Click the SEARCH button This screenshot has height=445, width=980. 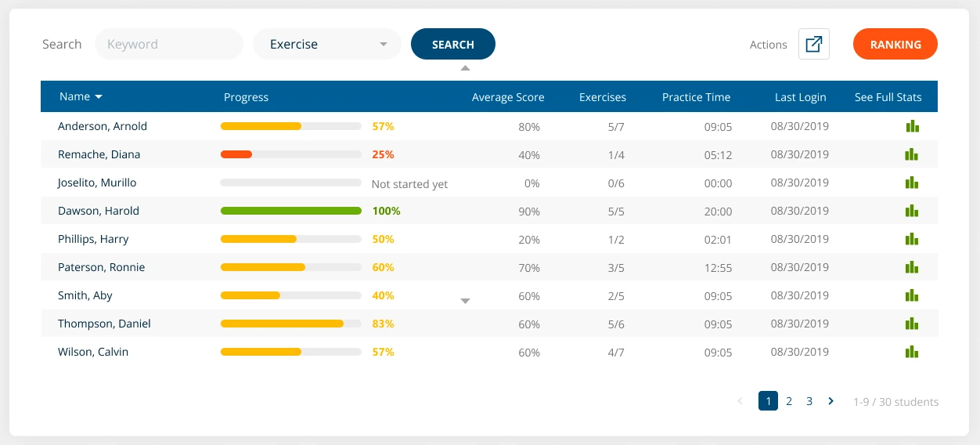(453, 44)
